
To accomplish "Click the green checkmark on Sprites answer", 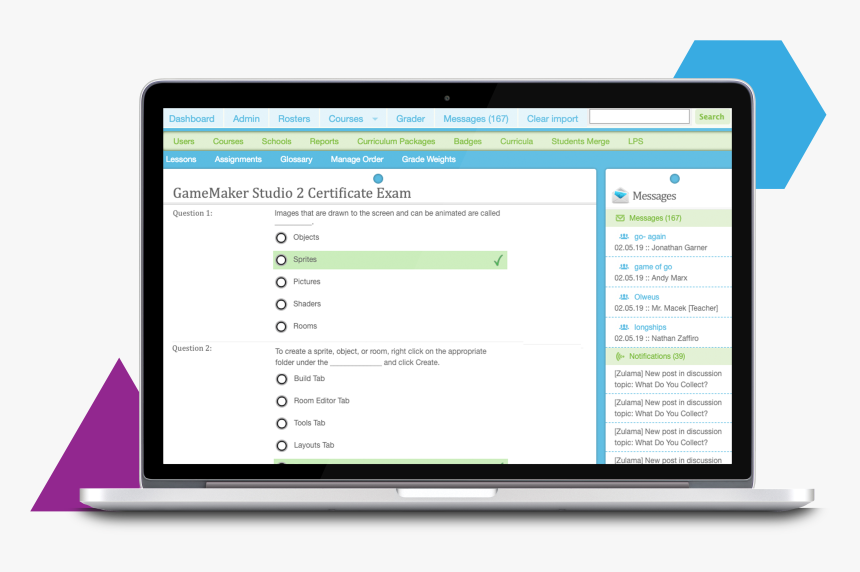I will coord(498,260).
